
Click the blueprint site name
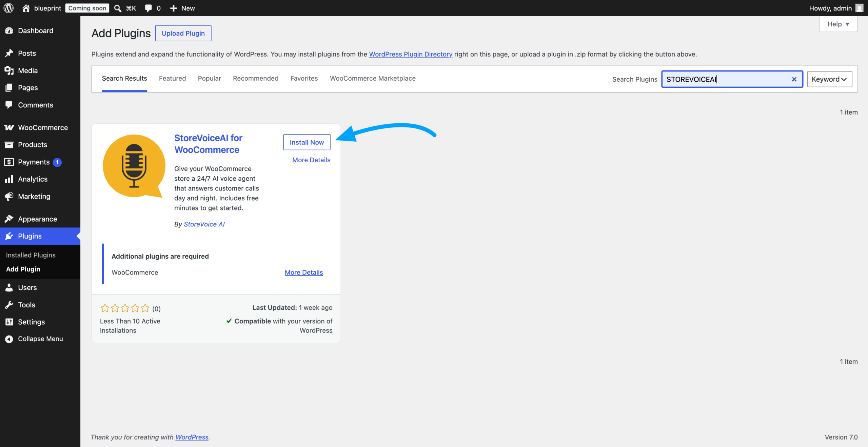pyautogui.click(x=47, y=8)
